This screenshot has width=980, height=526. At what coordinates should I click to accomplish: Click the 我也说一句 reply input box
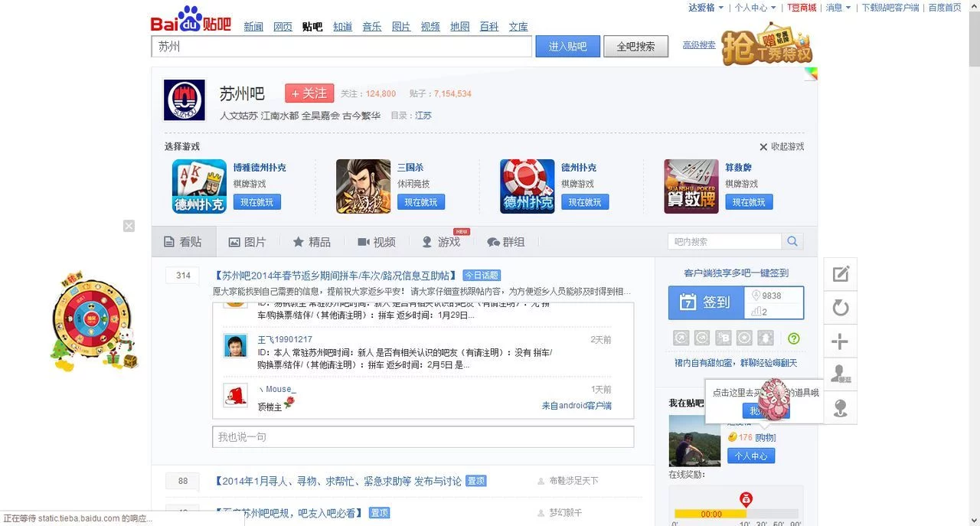click(423, 436)
